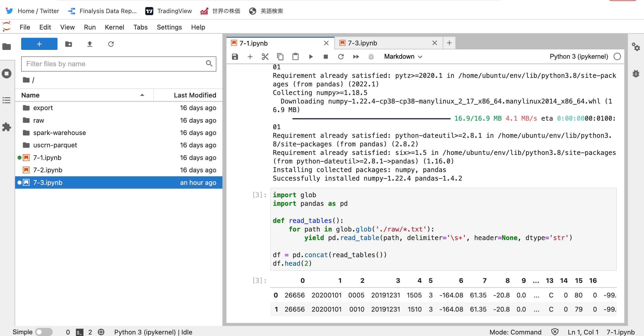The width and height of the screenshot is (644, 336).
Task: Open the Finalysis Data Rep... bookmark
Action: [x=102, y=11]
